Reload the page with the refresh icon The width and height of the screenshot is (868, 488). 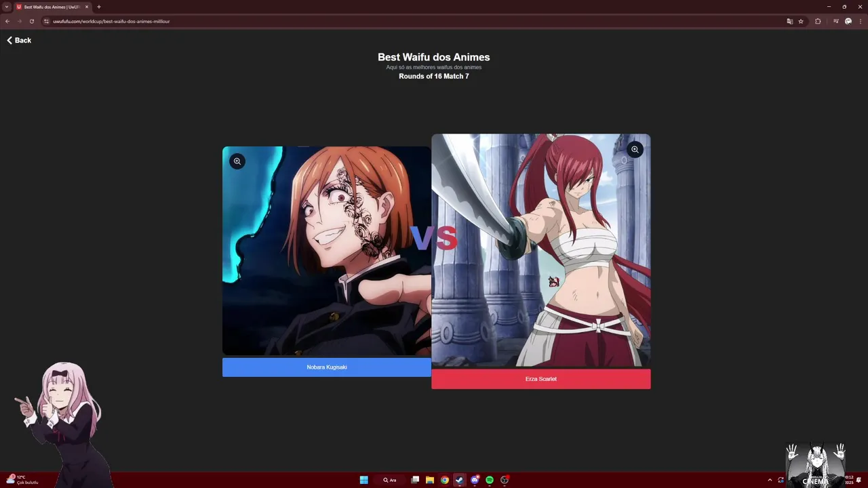click(31, 21)
